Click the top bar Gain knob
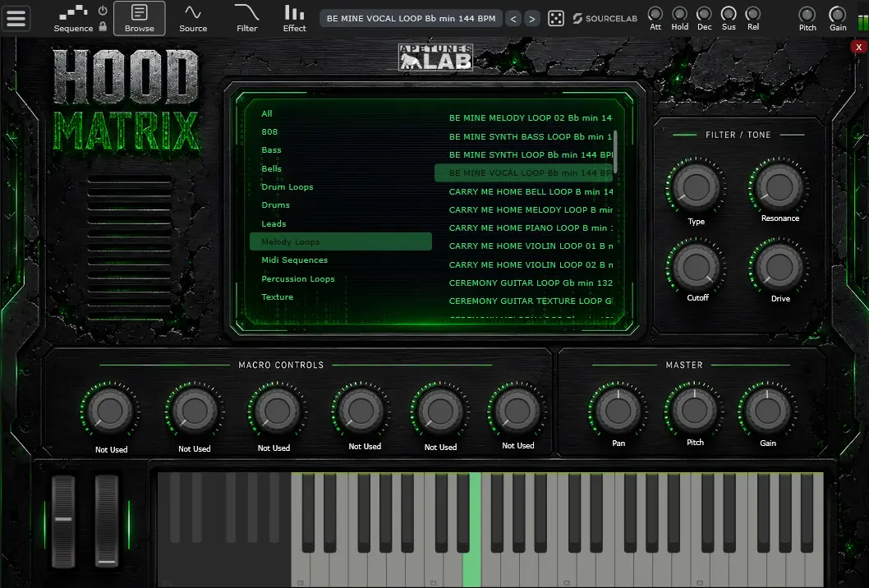Screen dimensions: 869x588 click(x=837, y=14)
